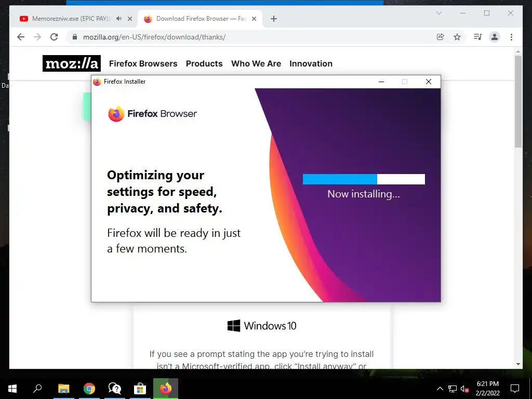Open File Explorer from taskbar

63,389
